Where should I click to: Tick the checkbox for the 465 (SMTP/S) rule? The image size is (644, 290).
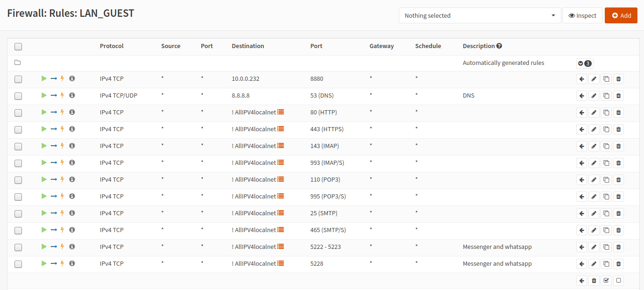(18, 230)
